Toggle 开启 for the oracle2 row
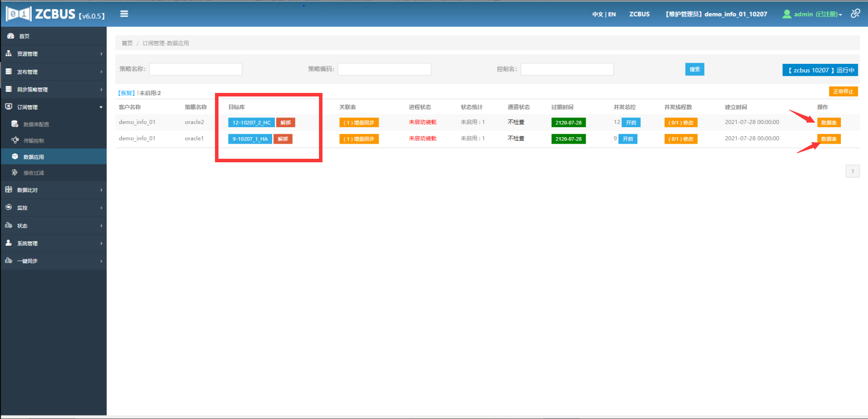The height and width of the screenshot is (419, 868). (x=631, y=123)
